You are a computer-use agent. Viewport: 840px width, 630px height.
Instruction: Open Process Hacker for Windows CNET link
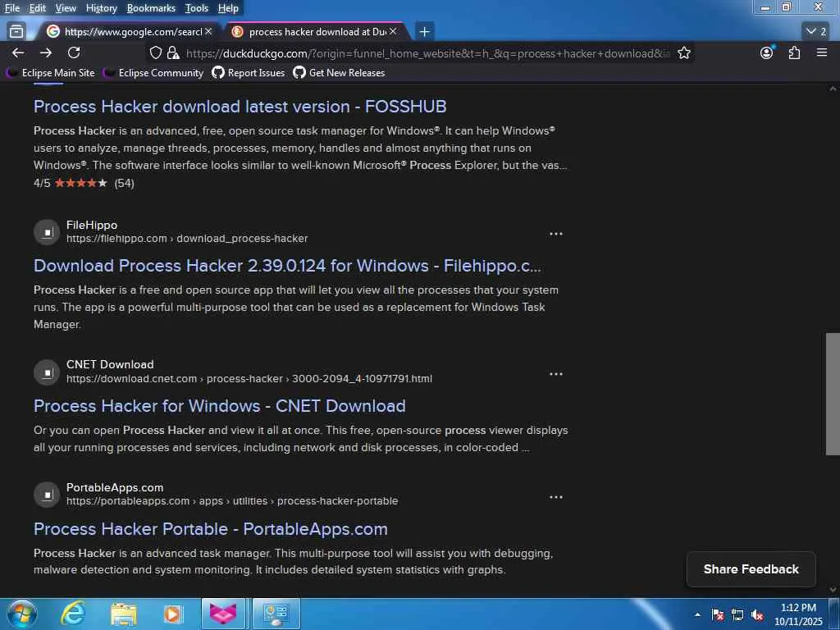click(x=220, y=406)
